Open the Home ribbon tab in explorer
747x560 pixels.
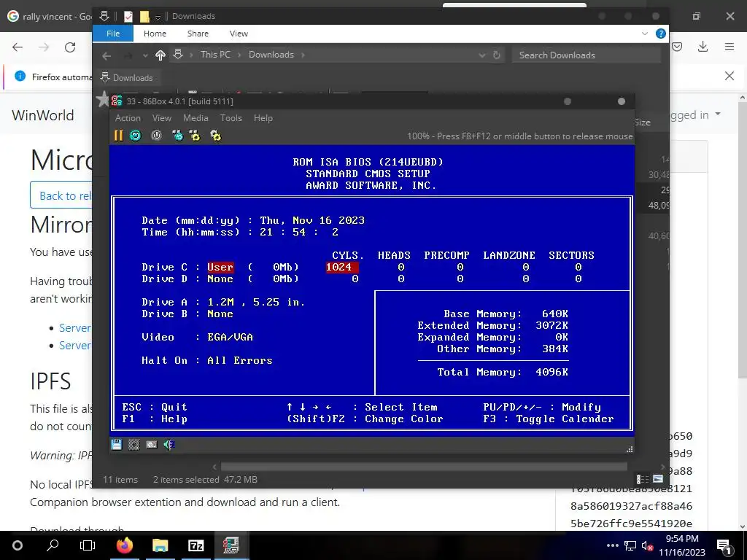(x=155, y=34)
